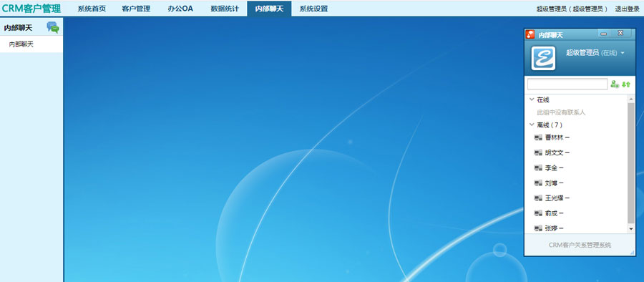Click the contact list vertical scrollbar thumb
The height and width of the screenshot is (282, 644).
click(631, 162)
